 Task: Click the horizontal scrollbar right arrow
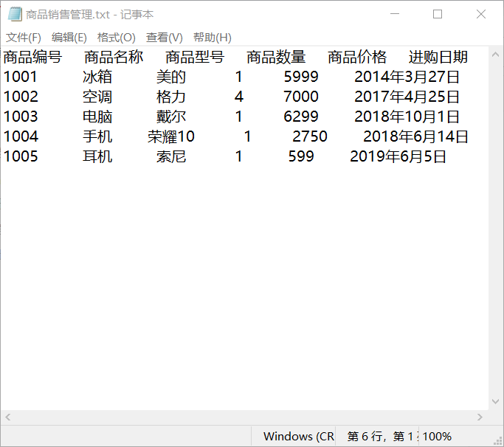[480, 417]
